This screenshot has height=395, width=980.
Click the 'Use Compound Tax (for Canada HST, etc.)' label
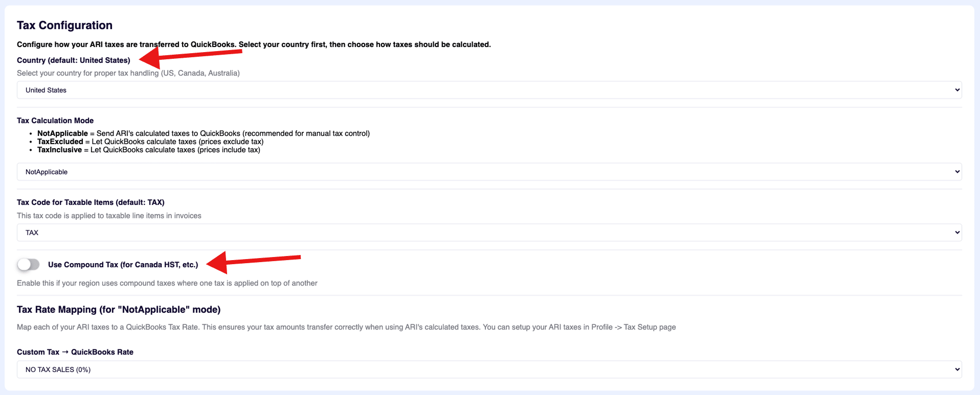(x=123, y=265)
